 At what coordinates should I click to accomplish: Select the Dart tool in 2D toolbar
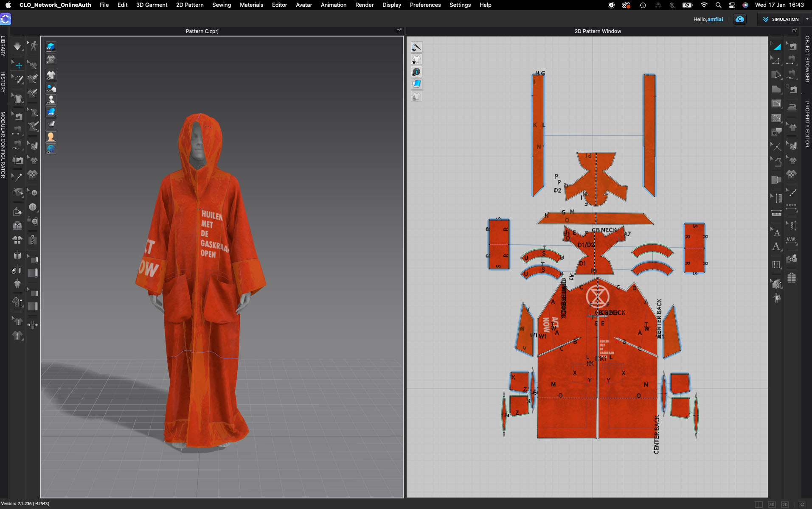point(776,133)
